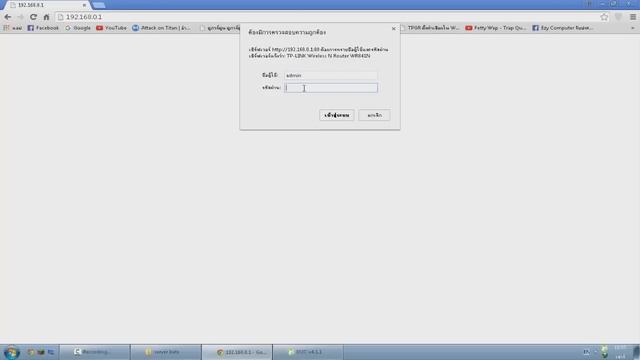Close the authentication dialog with the X

pos(393,29)
